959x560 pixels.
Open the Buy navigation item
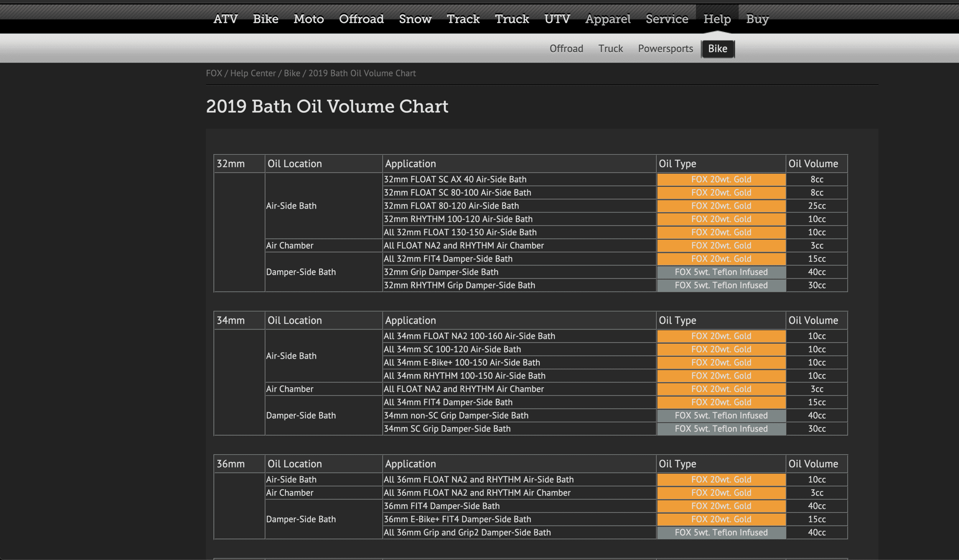coord(757,19)
